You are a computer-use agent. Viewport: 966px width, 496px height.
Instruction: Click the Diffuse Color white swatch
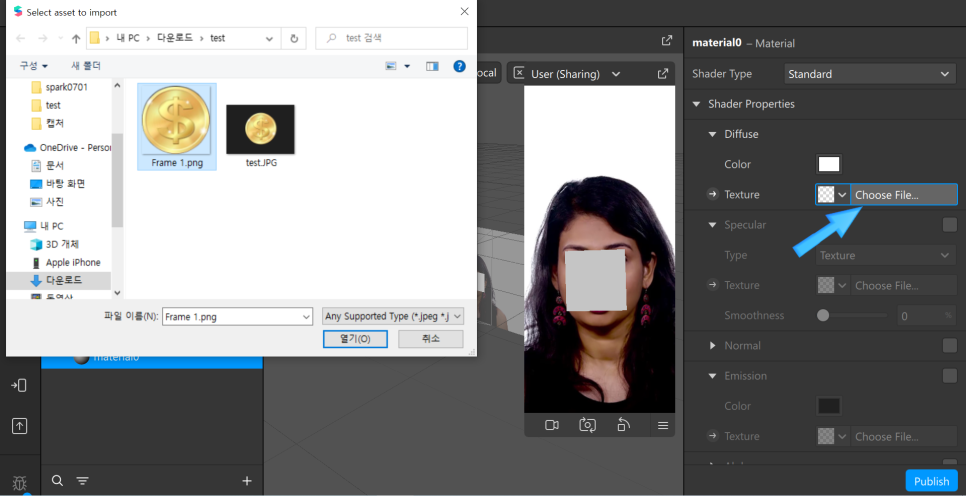pos(829,165)
